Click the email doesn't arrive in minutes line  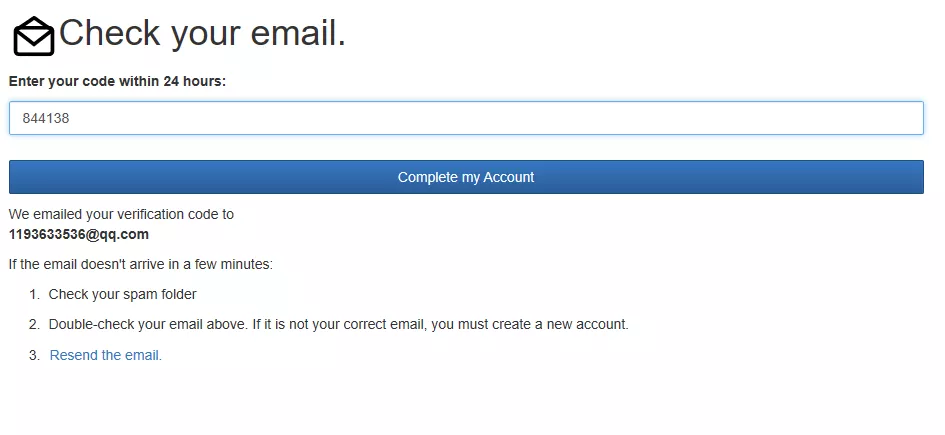[141, 264]
